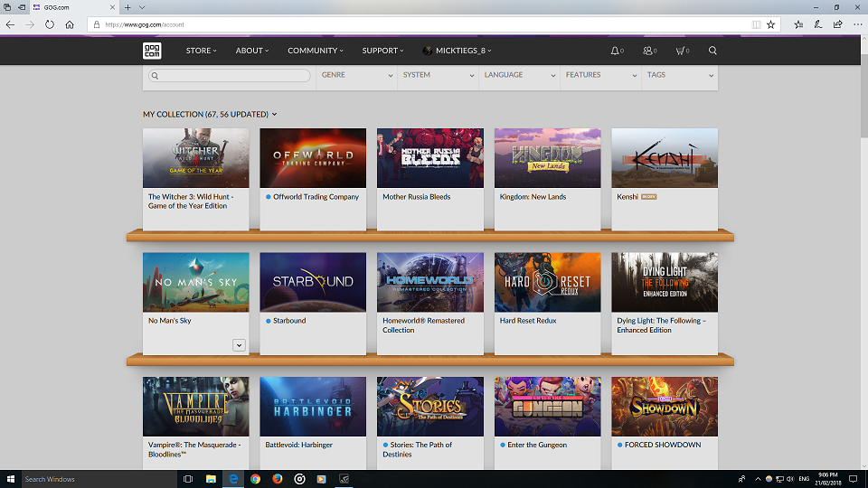This screenshot has width=868, height=488.
Task: Expand the GENRE filter dropdown
Action: click(356, 75)
